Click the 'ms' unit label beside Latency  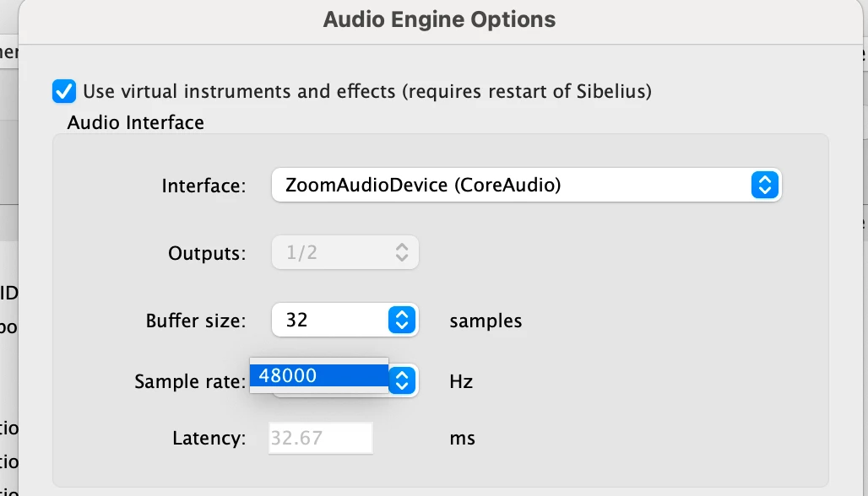coord(463,439)
